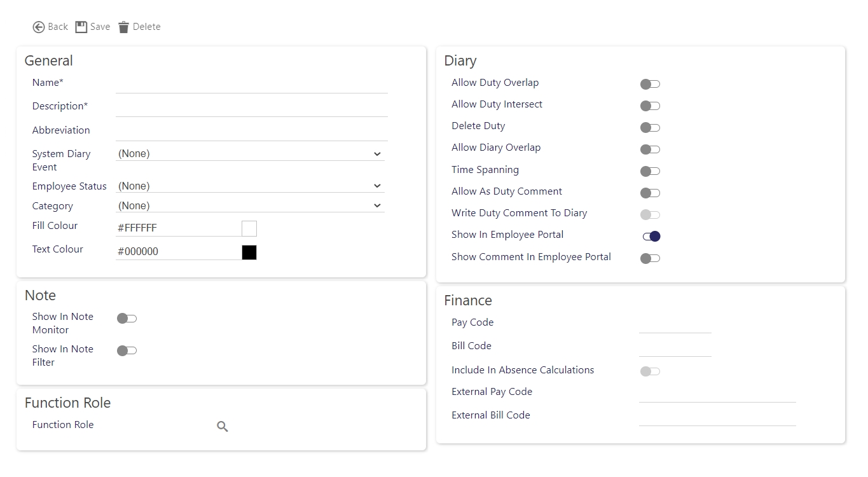Switch on Delete Duty option
The width and height of the screenshot is (868, 477).
pyautogui.click(x=650, y=128)
